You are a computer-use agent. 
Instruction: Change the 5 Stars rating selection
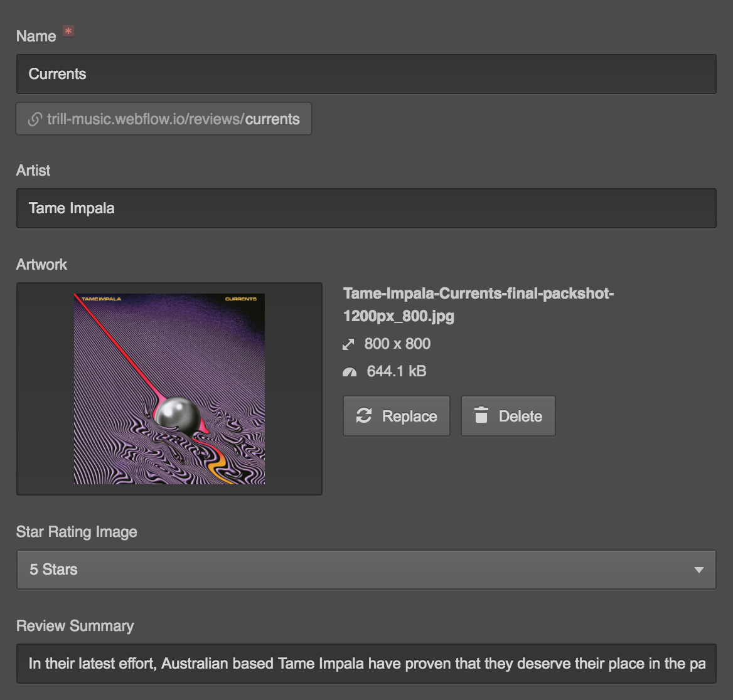366,570
